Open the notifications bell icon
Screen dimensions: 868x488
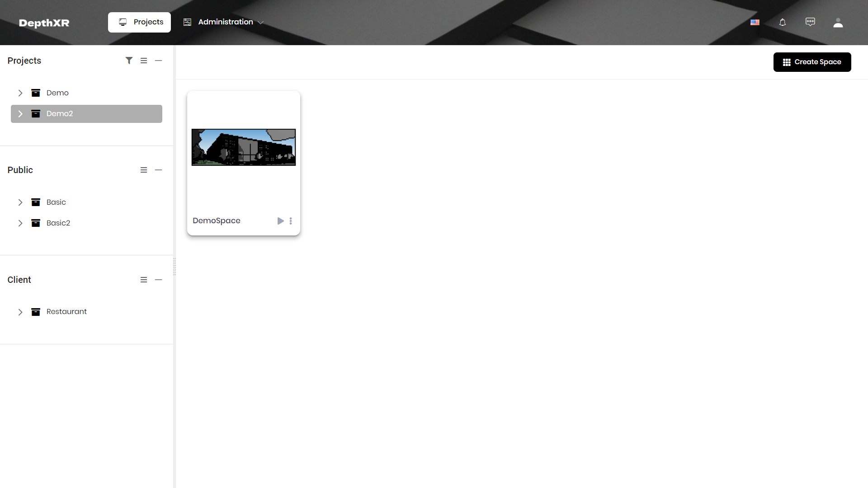(783, 23)
